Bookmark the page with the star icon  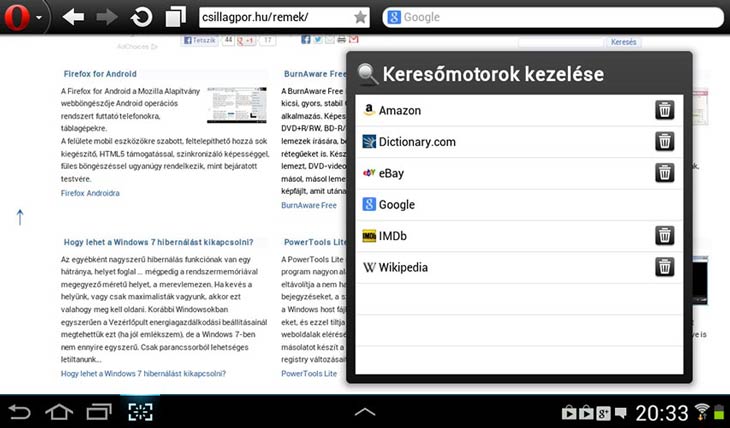[360, 17]
